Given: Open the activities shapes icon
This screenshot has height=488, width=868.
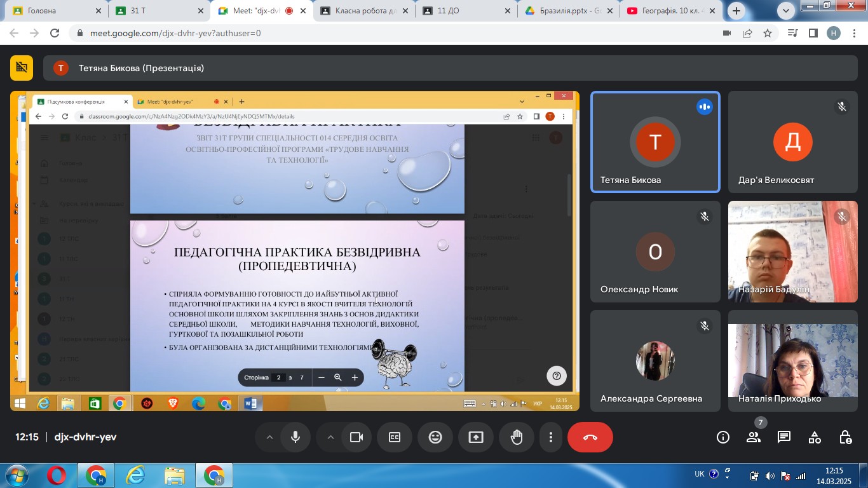Looking at the screenshot, I should pos(815,437).
